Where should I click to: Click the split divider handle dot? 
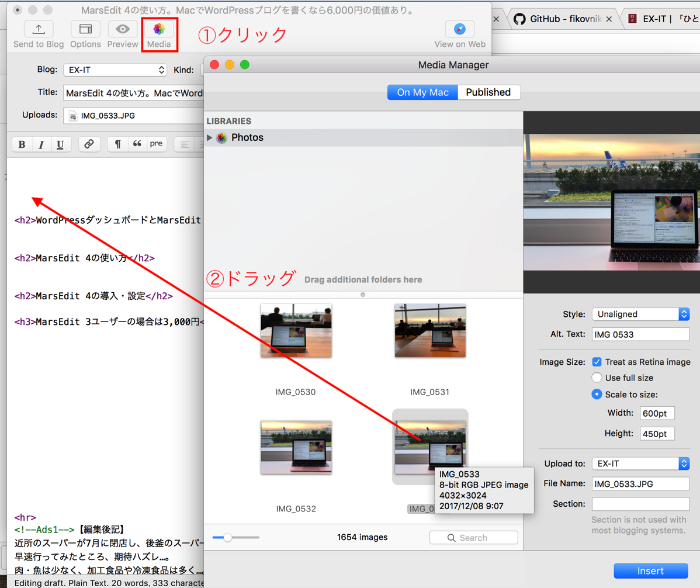[363, 295]
